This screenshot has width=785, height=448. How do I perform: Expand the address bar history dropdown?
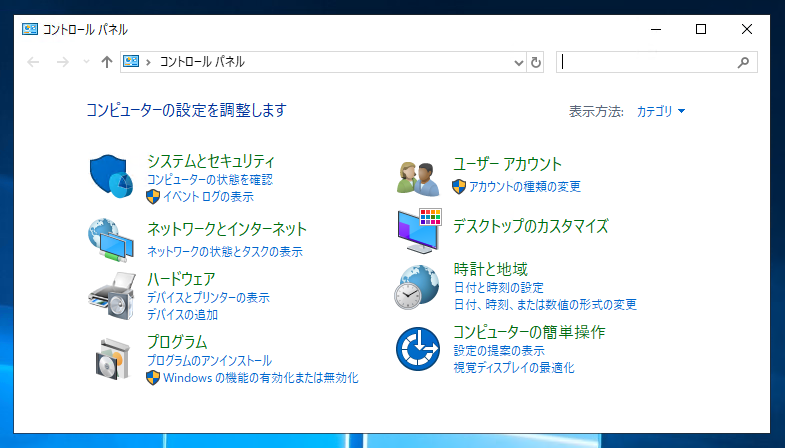click(x=519, y=63)
